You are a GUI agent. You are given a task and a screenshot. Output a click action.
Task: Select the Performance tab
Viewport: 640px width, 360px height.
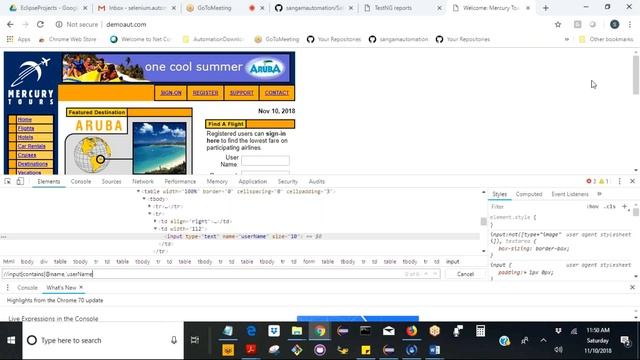180,181
